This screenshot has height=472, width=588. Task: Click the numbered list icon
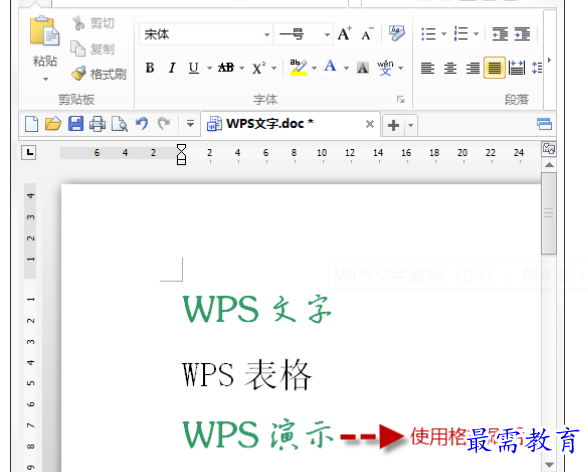pos(460,34)
